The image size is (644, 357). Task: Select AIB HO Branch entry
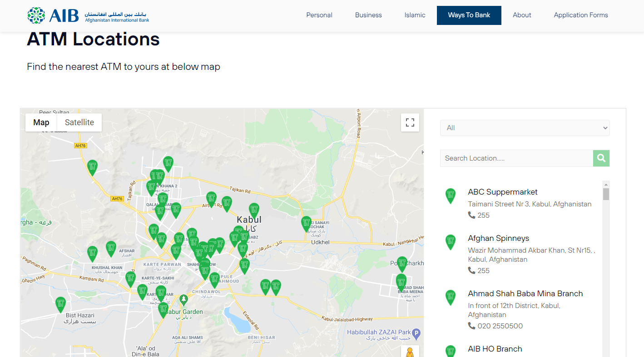495,349
